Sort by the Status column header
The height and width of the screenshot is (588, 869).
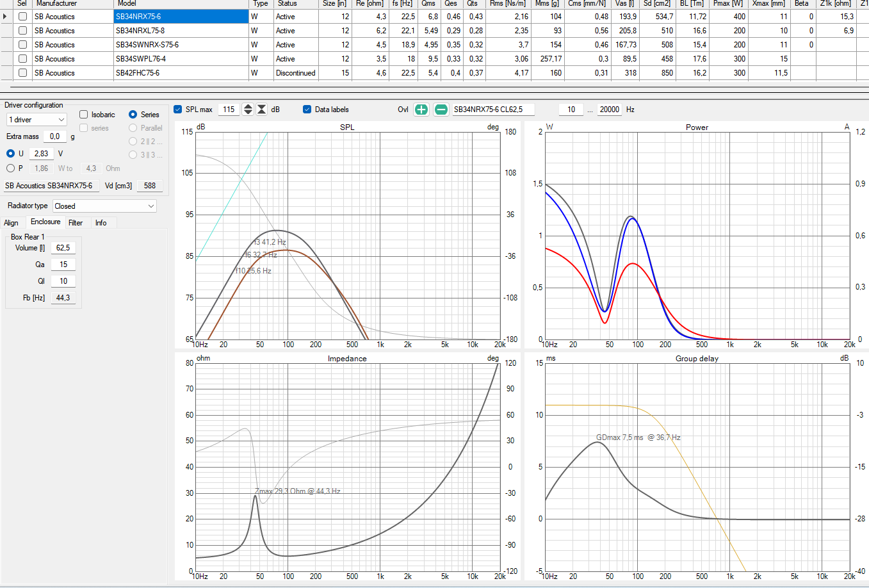pos(296,3)
